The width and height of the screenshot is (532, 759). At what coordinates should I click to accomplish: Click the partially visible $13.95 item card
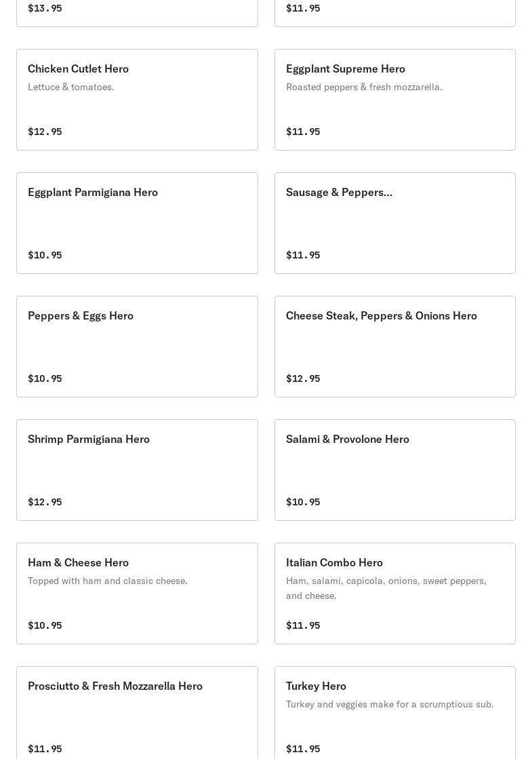point(137,12)
